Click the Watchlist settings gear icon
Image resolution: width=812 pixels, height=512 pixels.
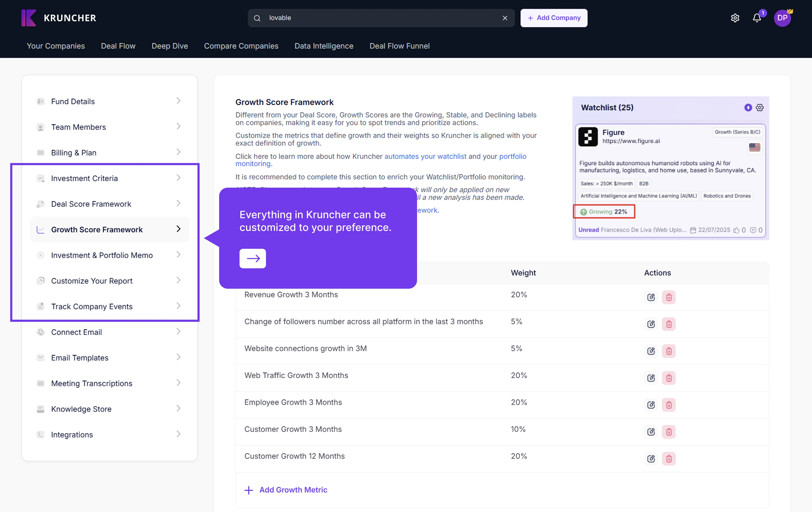click(760, 108)
